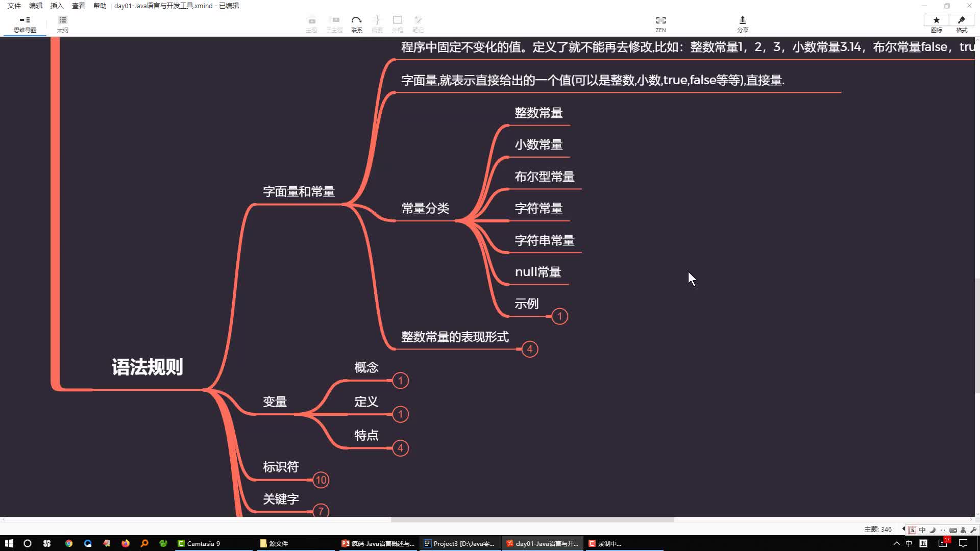Open the 格式 format panel
This screenshot has width=980, height=551.
pyautogui.click(x=962, y=24)
